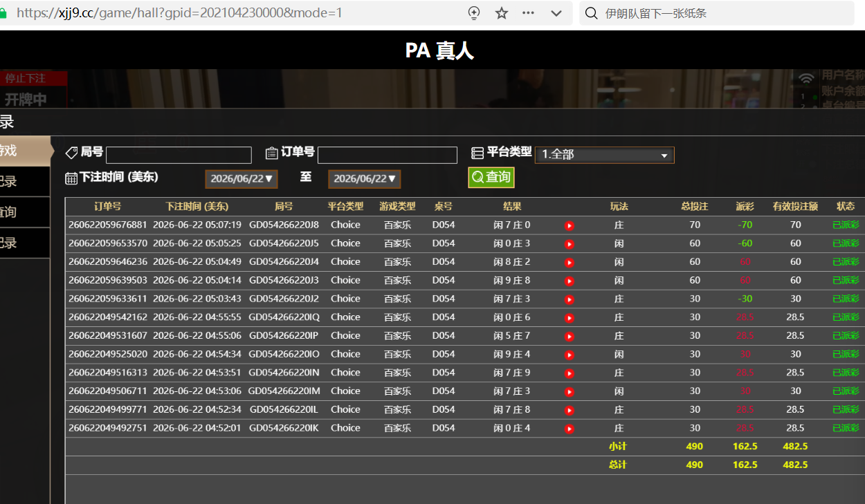Click the calendar icon next to 下注时间
865x504 pixels.
coord(71,178)
